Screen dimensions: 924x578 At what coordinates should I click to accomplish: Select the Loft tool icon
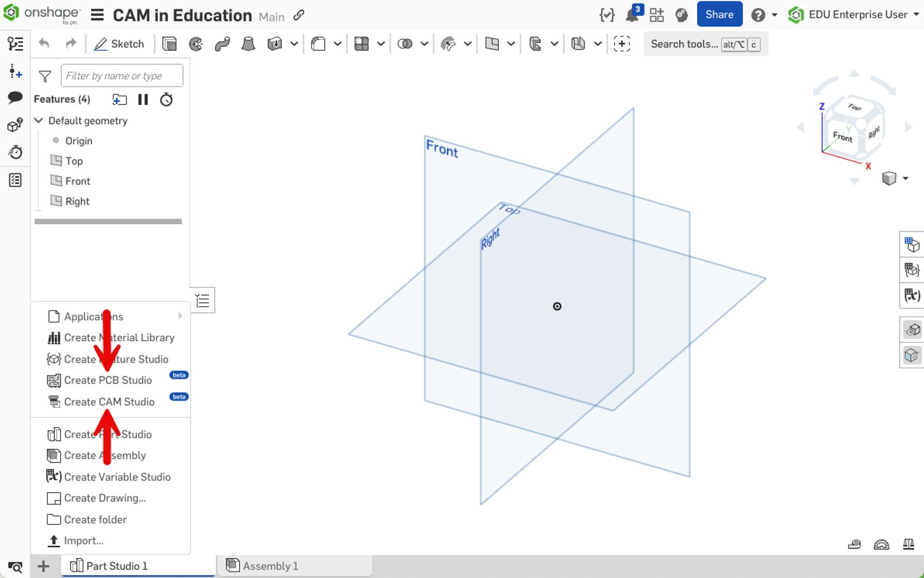click(x=248, y=44)
